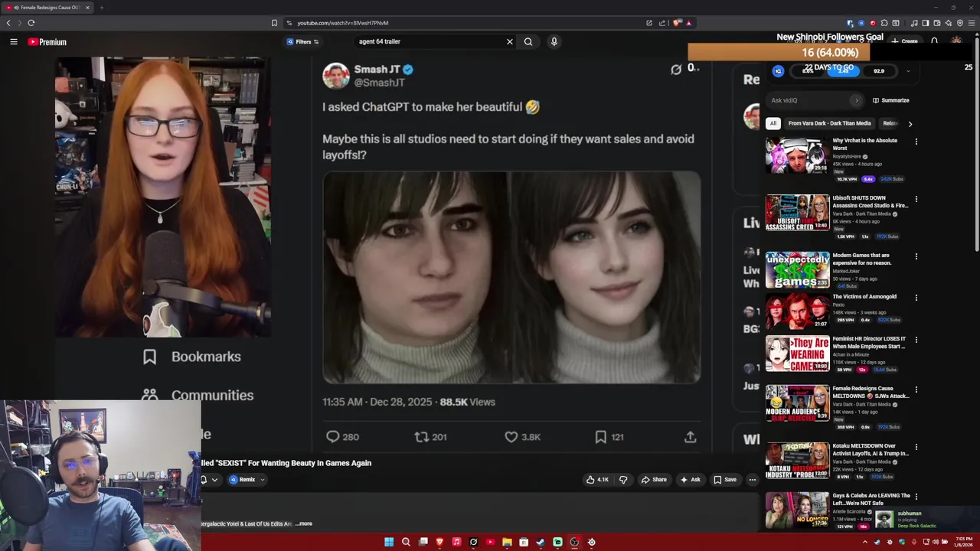Go back with the browser back arrow

pos(8,23)
